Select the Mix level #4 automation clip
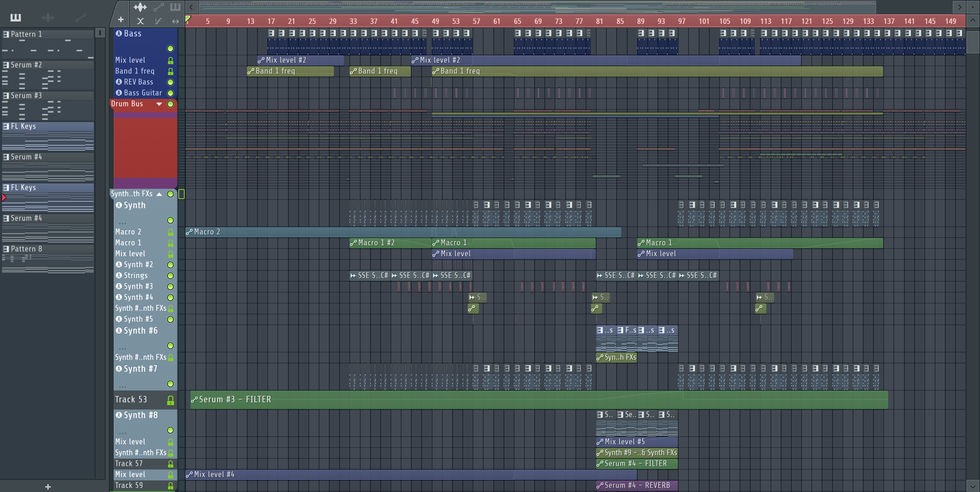This screenshot has width=980, height=492. click(411, 475)
